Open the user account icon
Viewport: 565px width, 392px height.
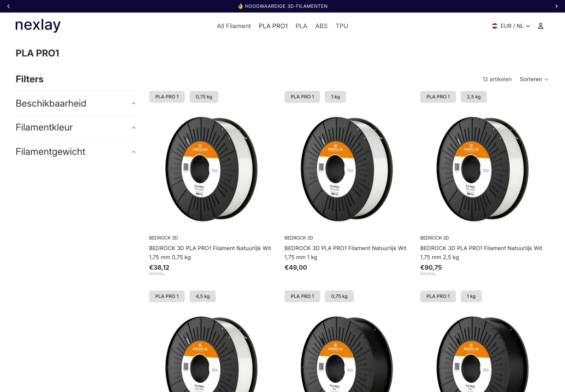click(540, 26)
